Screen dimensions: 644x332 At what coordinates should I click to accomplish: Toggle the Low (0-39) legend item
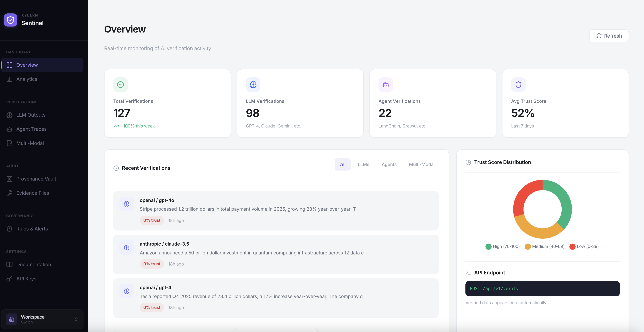coord(584,246)
